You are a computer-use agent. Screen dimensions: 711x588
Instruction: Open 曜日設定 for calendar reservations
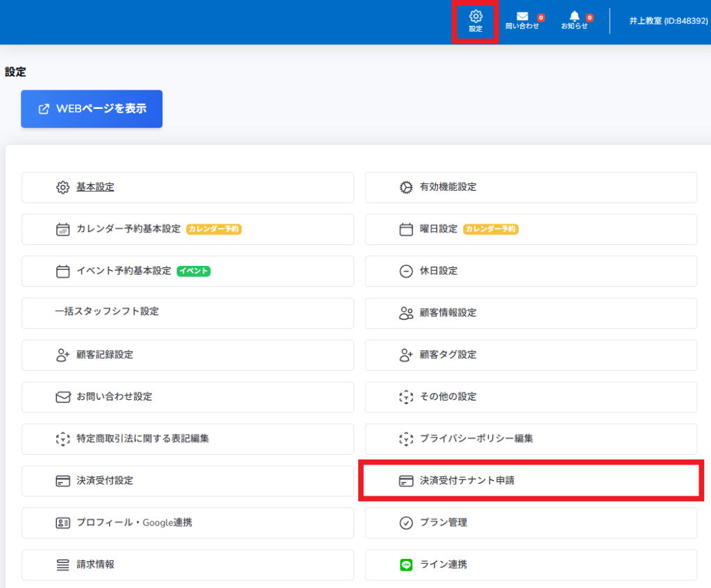(438, 229)
